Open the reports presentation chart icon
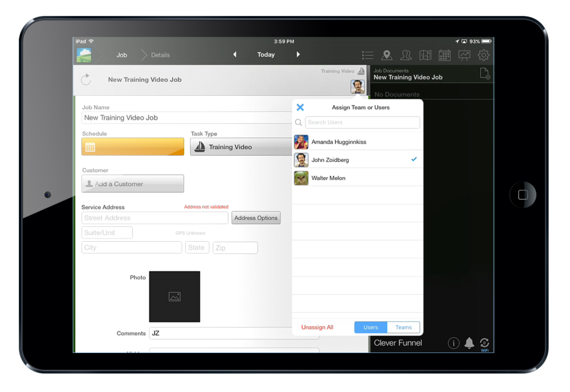The image size is (570, 392). [x=464, y=55]
